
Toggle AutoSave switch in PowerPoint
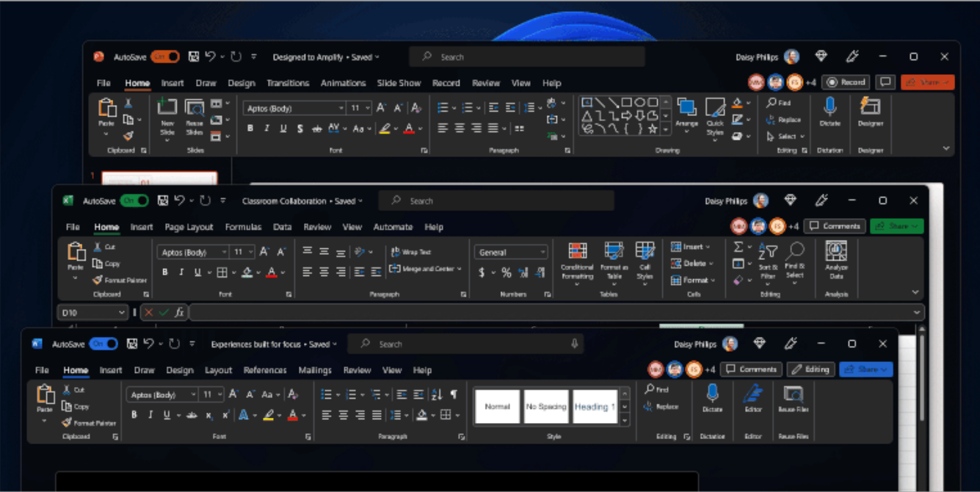[x=165, y=57]
